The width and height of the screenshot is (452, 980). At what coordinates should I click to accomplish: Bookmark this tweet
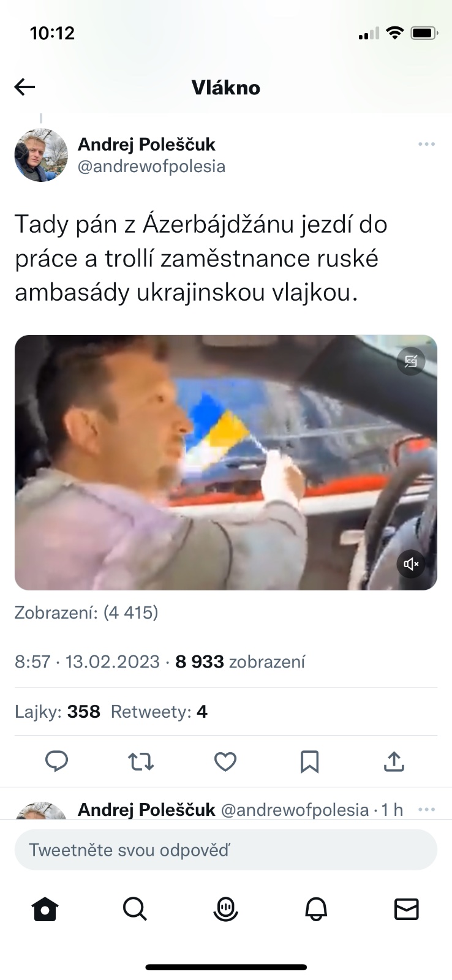310,761
